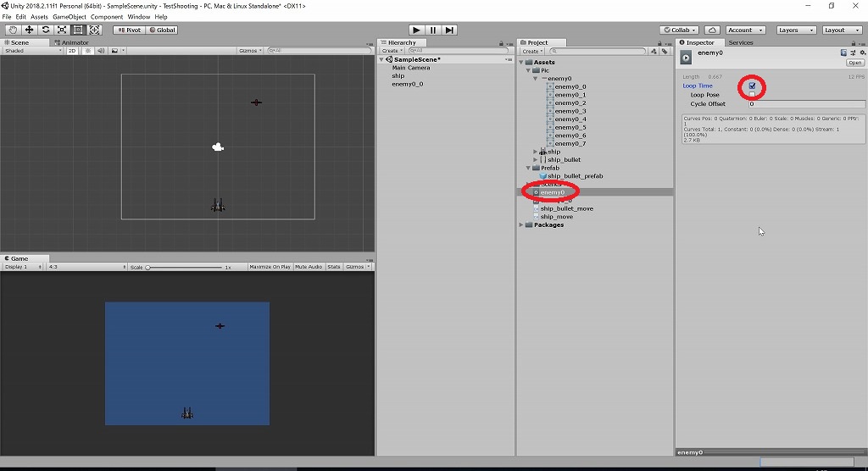This screenshot has width=868, height=471.
Task: Open the File menu
Action: click(7, 17)
